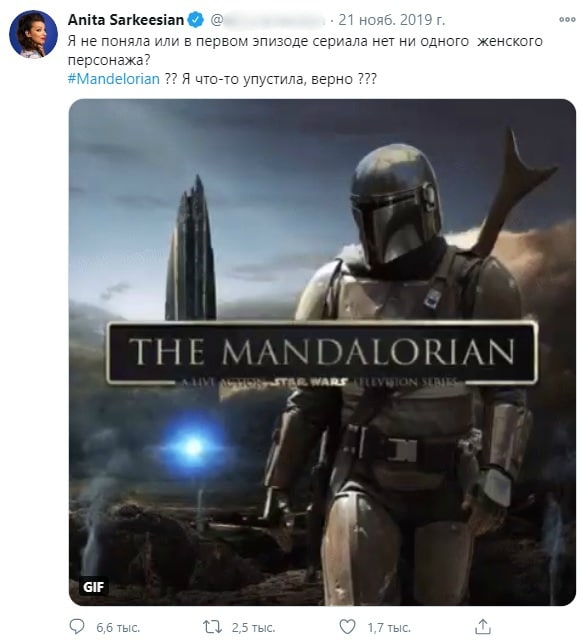This screenshot has width=588, height=640.
Task: Open the #Mandelorian hashtag link
Action: tap(113, 79)
